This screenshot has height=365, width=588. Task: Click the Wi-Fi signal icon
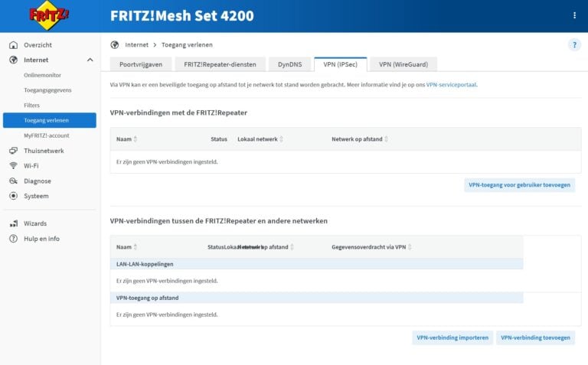point(13,165)
